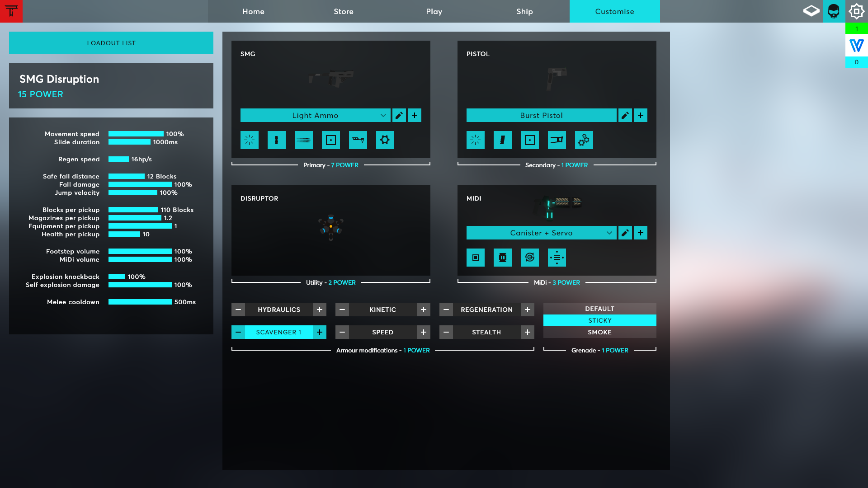
Task: Increase REGENERATION level with plus
Action: pyautogui.click(x=528, y=310)
